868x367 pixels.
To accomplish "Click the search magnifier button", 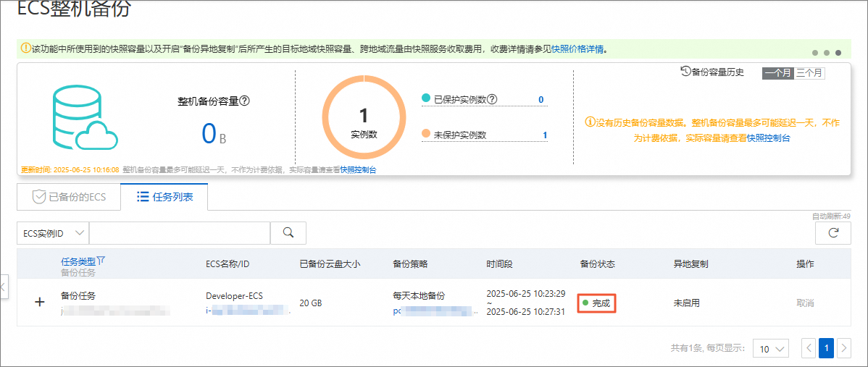I will click(288, 233).
